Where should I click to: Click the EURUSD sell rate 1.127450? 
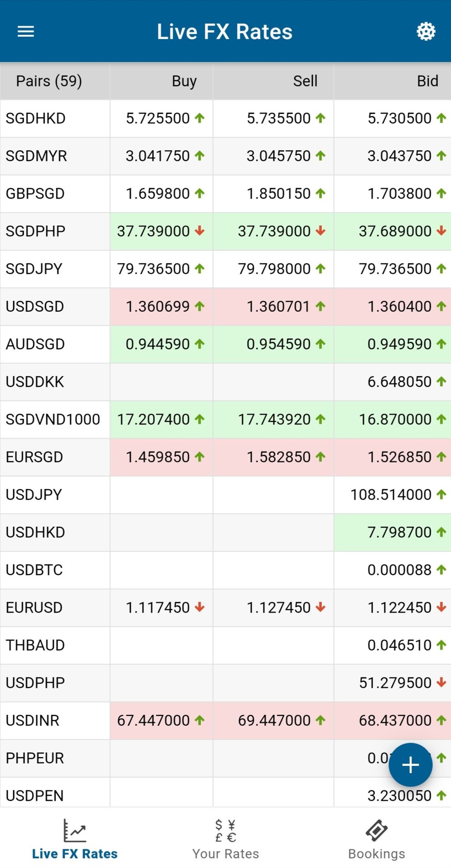(x=278, y=608)
